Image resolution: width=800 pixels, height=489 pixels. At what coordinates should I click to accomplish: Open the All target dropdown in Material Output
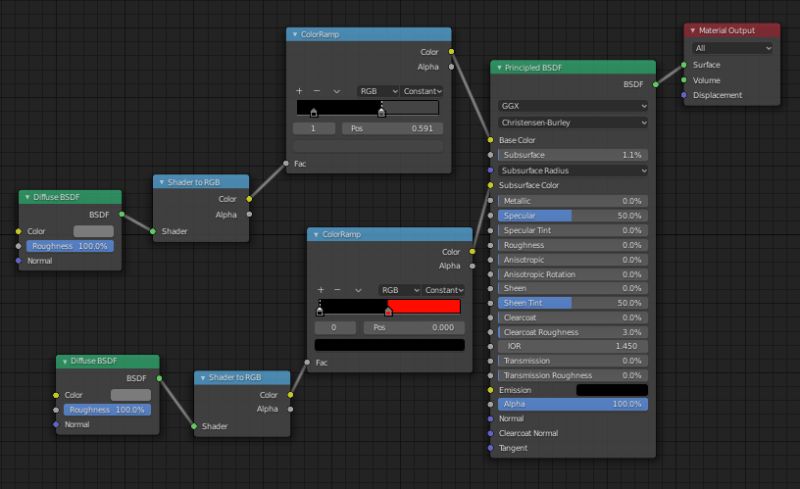(733, 48)
